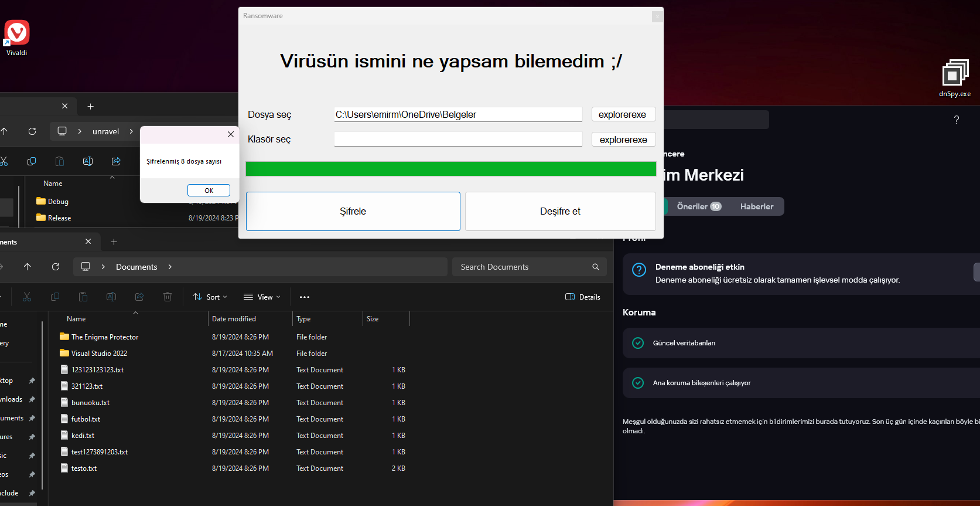980x506 pixels.
Task: Open the dnSpy.exe desktop icon
Action: pos(955,78)
